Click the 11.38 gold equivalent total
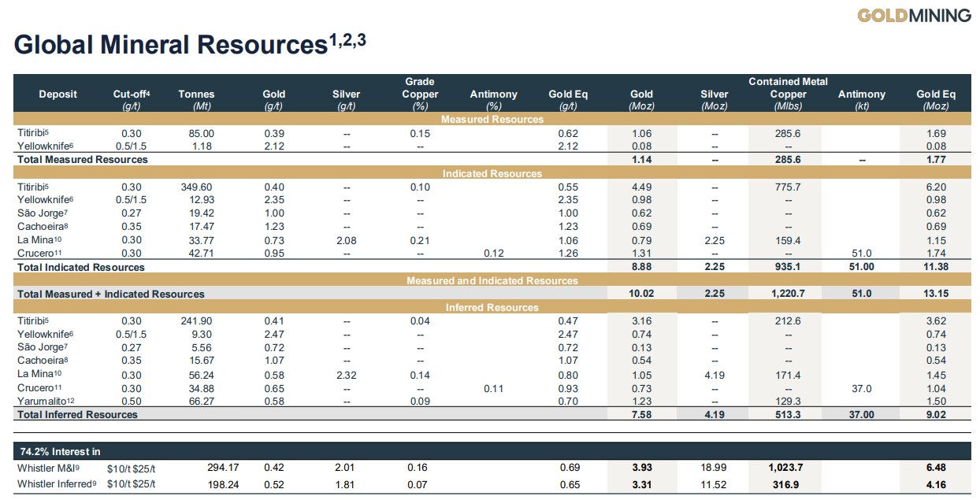The height and width of the screenshot is (500, 980). click(935, 267)
